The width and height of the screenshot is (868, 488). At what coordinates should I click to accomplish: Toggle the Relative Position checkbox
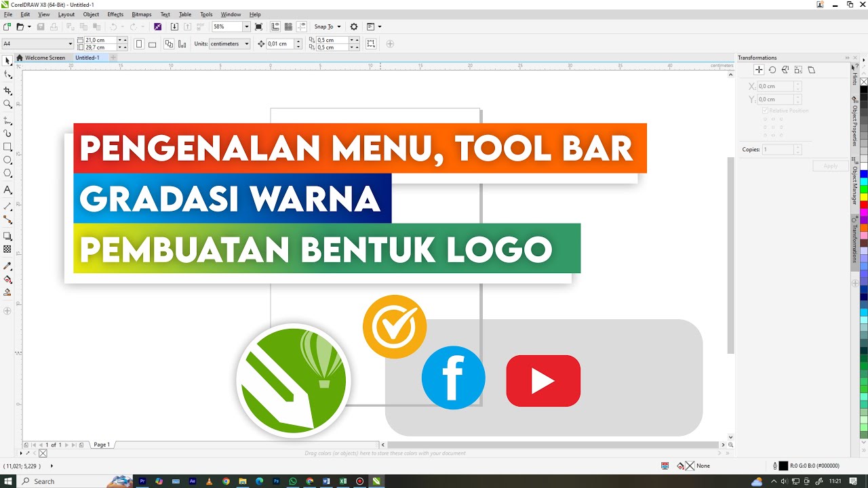pyautogui.click(x=766, y=110)
